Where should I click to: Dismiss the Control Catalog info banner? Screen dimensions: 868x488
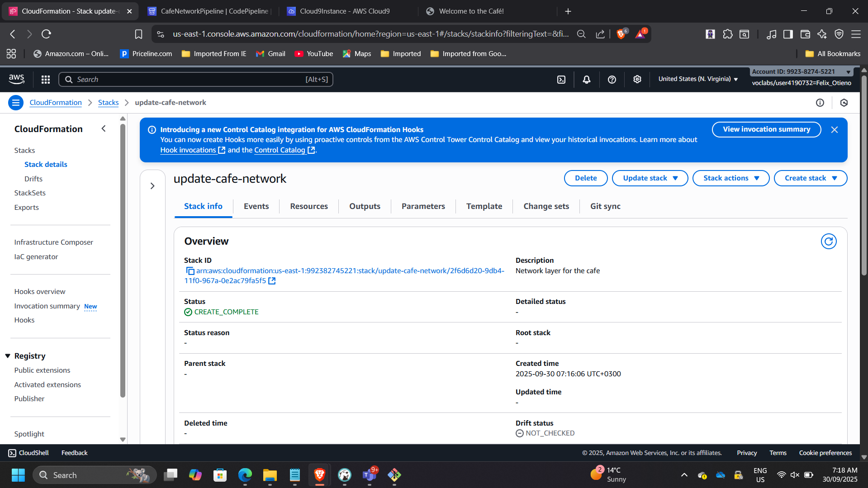click(835, 130)
